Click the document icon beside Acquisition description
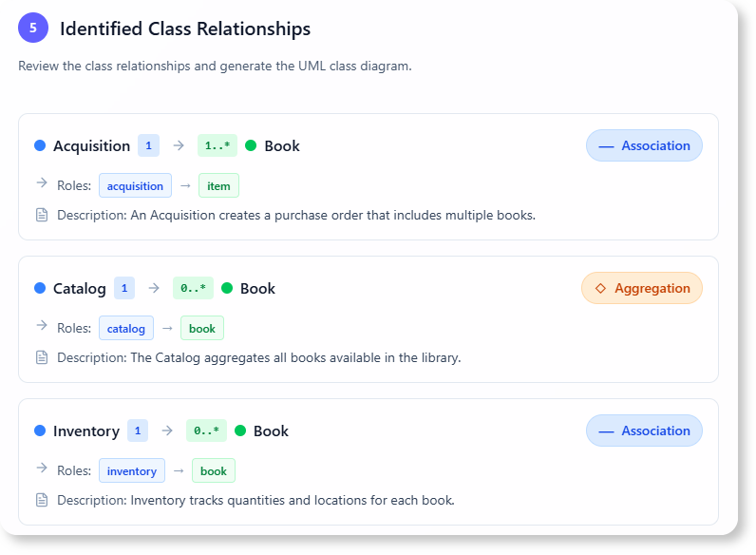Image resolution: width=756 pixels, height=555 pixels. pyautogui.click(x=42, y=215)
